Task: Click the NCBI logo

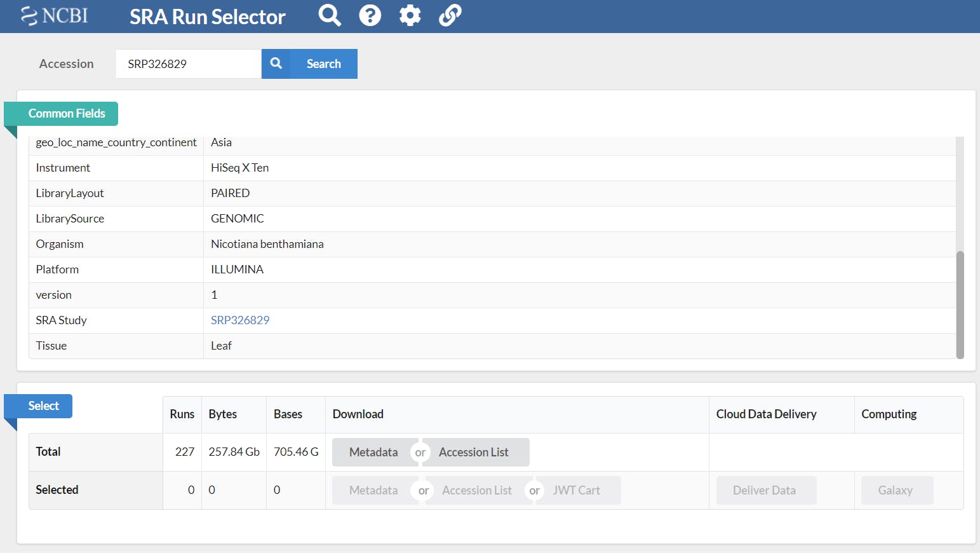Action: pos(54,15)
